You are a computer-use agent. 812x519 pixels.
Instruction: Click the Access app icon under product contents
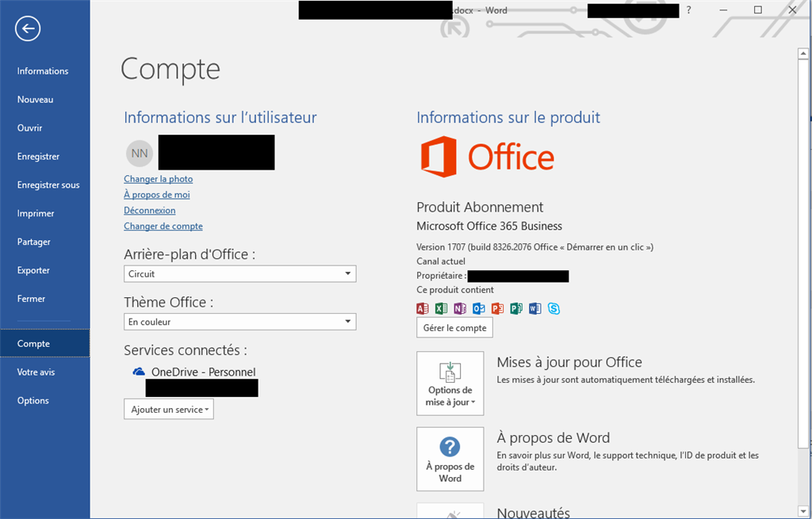(x=422, y=309)
